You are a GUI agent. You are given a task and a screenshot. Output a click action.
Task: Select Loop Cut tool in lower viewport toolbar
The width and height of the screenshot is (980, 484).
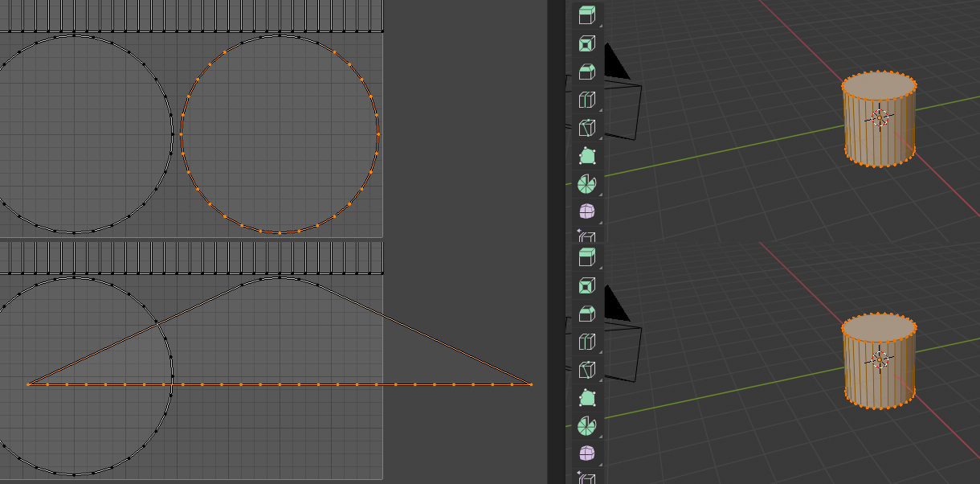[587, 342]
